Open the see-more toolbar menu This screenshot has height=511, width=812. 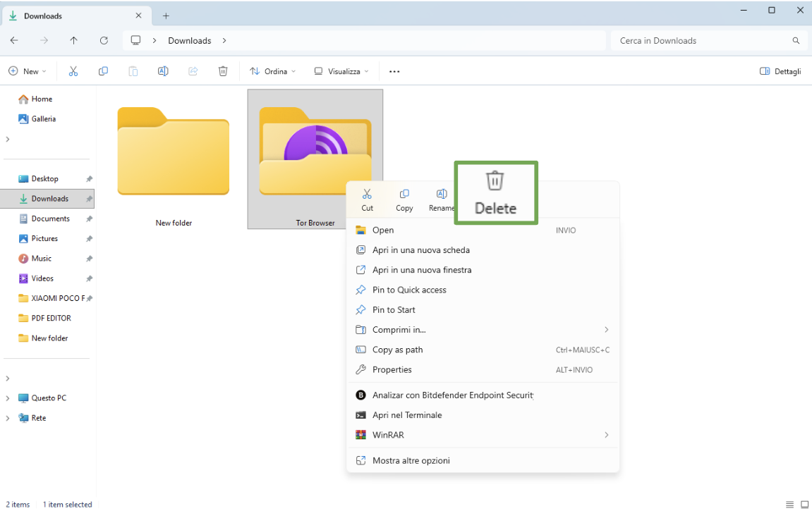coord(394,70)
